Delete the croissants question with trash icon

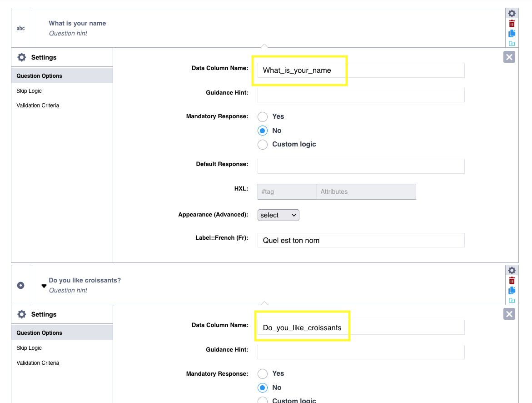click(512, 281)
